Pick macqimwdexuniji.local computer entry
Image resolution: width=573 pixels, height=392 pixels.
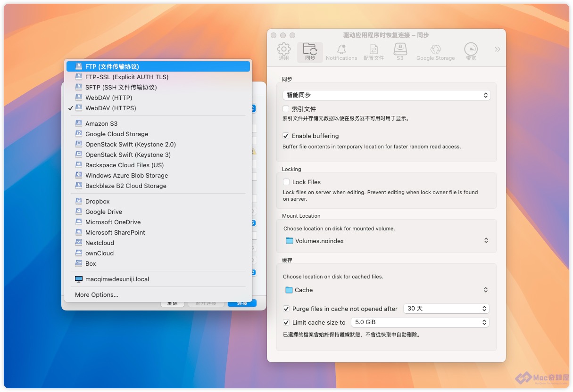[x=117, y=279]
